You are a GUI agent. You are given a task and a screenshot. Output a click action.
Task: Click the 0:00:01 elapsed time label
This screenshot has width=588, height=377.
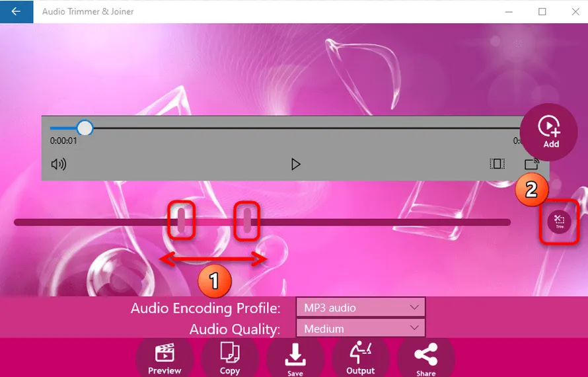pyautogui.click(x=63, y=141)
